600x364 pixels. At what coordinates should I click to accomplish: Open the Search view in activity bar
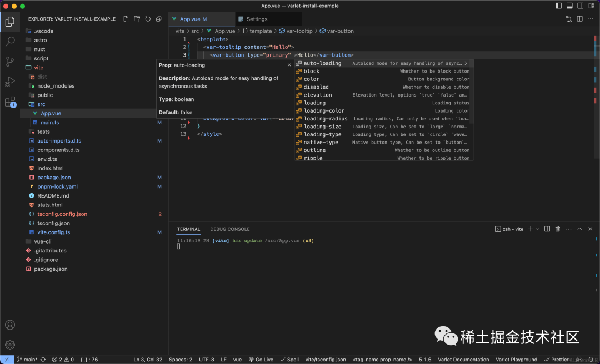[x=10, y=41]
